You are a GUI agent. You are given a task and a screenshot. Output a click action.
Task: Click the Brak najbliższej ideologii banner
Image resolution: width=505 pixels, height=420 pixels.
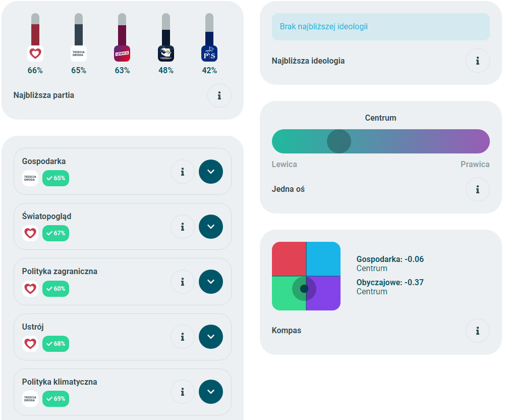click(380, 27)
